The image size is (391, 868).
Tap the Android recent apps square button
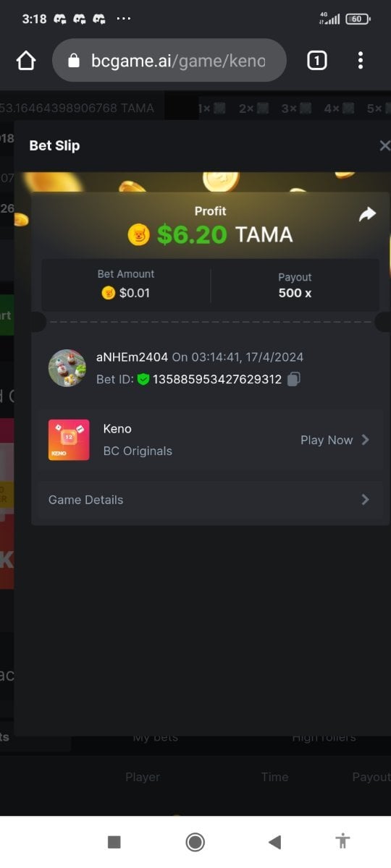(114, 842)
